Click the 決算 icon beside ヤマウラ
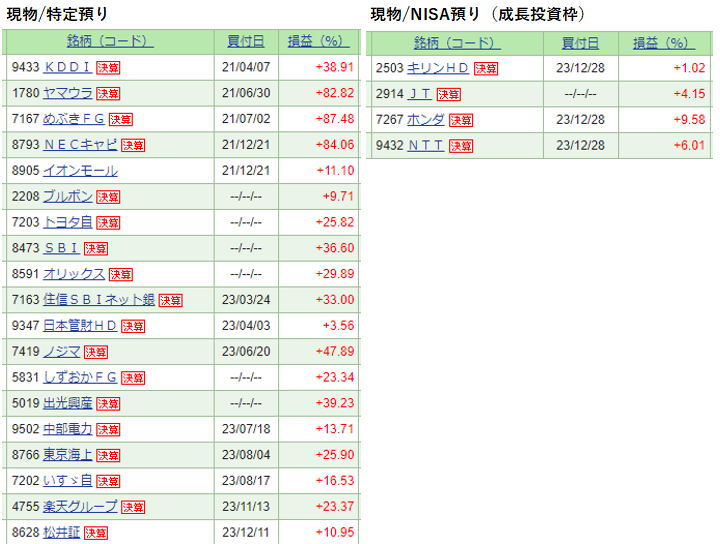This screenshot has height=544, width=720. tap(108, 94)
